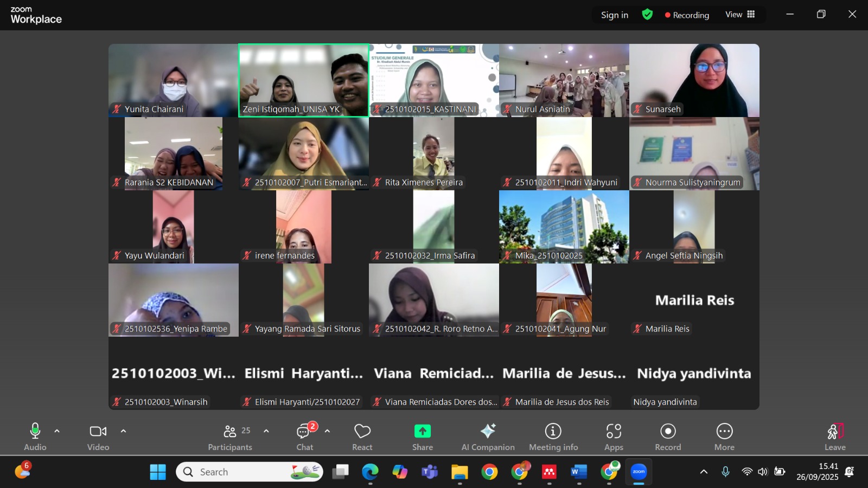The height and width of the screenshot is (488, 868).
Task: Expand the participants options arrow
Action: coord(266,431)
